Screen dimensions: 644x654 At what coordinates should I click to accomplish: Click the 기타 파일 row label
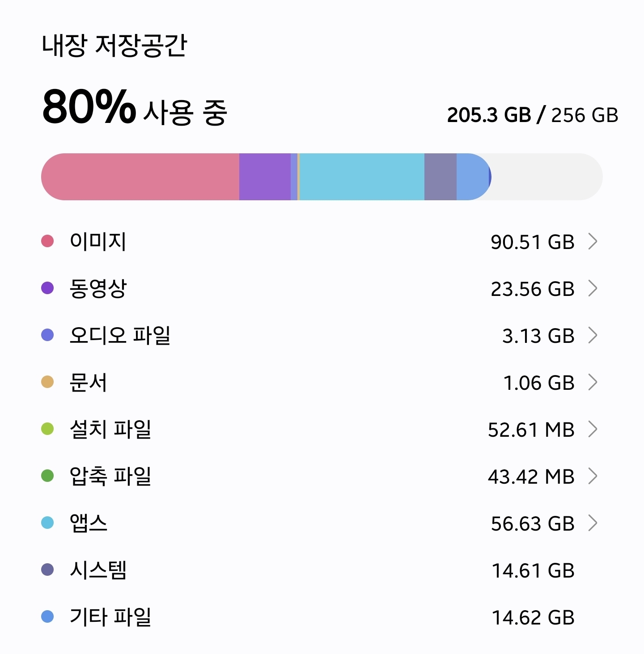coord(110,617)
